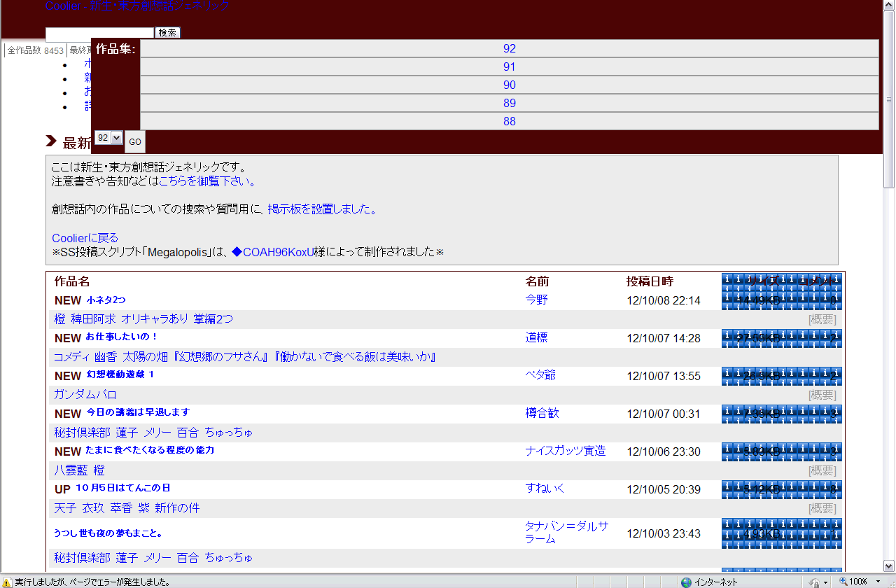The image size is (896, 588).
Task: Click the vertical scrollbar down arrow
Action: click(889, 566)
